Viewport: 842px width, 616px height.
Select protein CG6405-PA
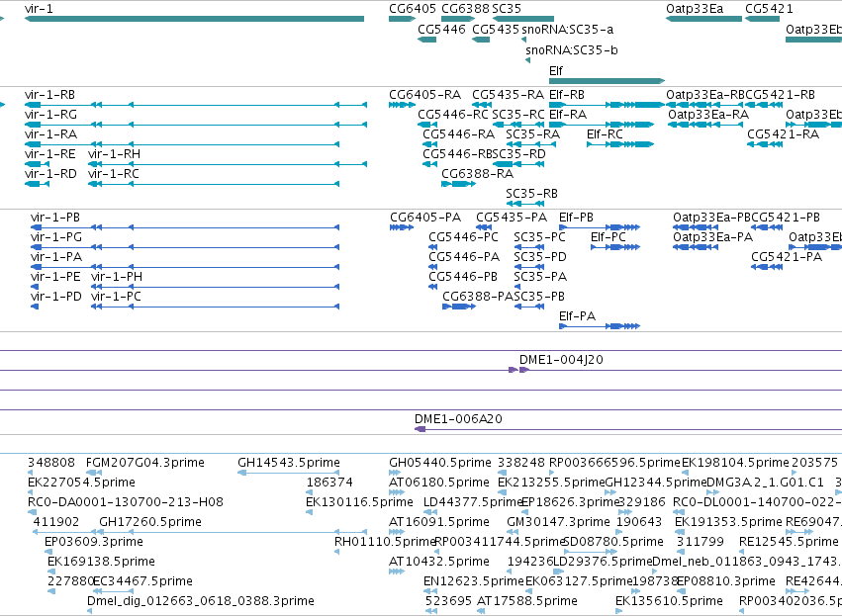(402, 227)
